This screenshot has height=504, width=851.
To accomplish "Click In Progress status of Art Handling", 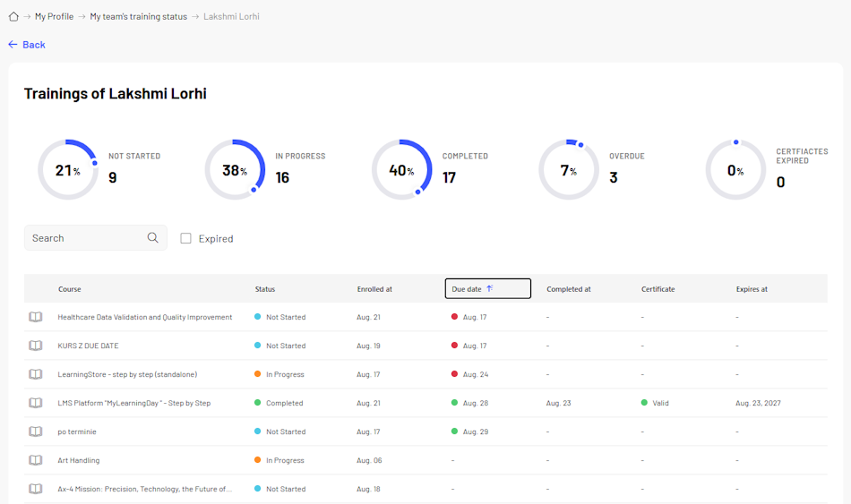I will tap(279, 460).
